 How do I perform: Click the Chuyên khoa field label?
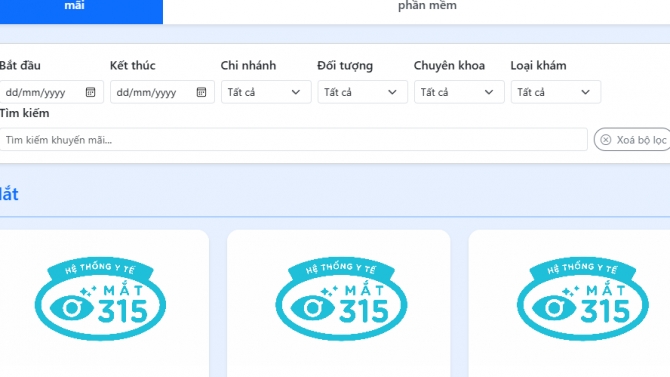click(449, 65)
